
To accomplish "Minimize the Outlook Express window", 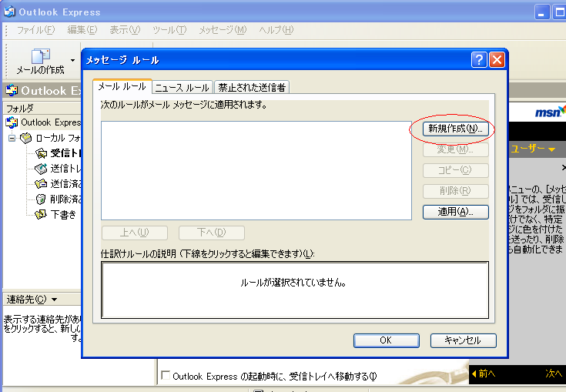I will 541,12.
